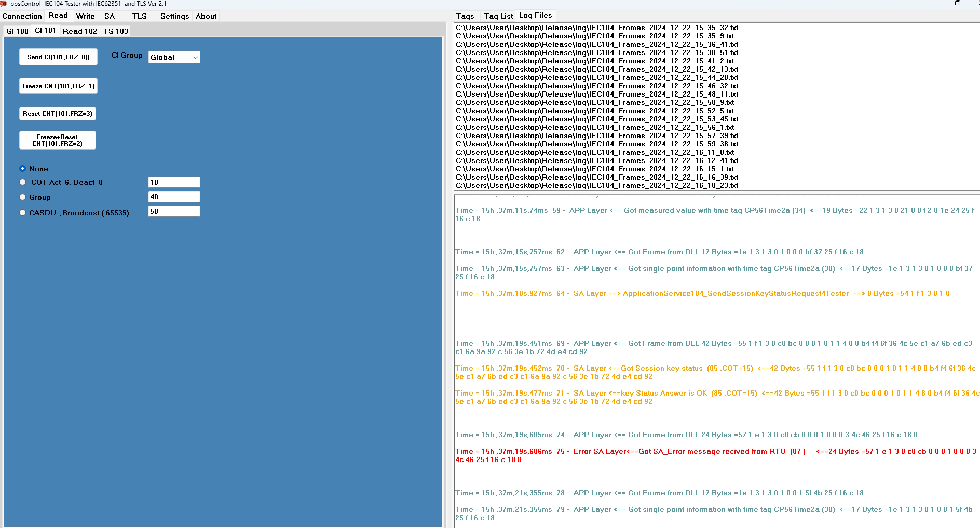980x528 pixels.
Task: Click the input field containing 50
Action: 174,211
